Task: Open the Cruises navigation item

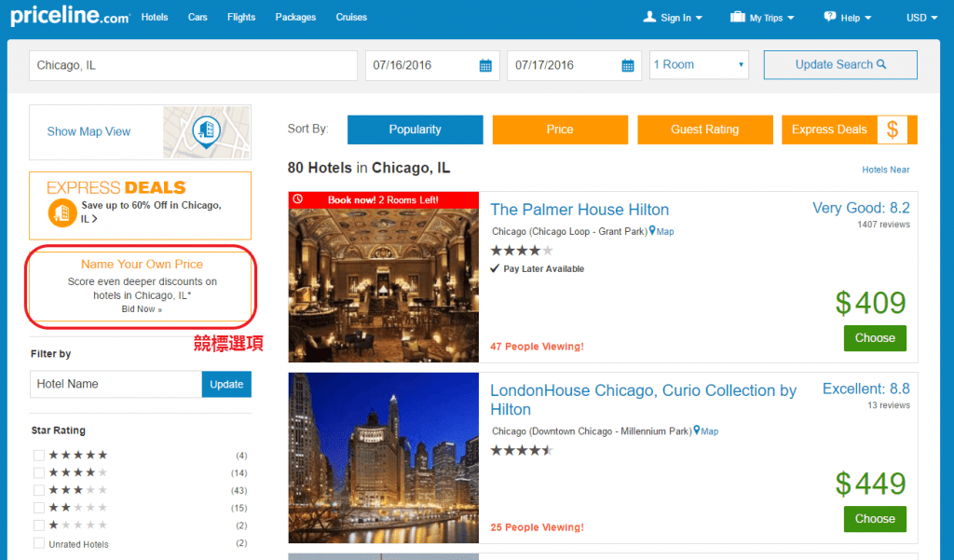Action: pyautogui.click(x=351, y=17)
